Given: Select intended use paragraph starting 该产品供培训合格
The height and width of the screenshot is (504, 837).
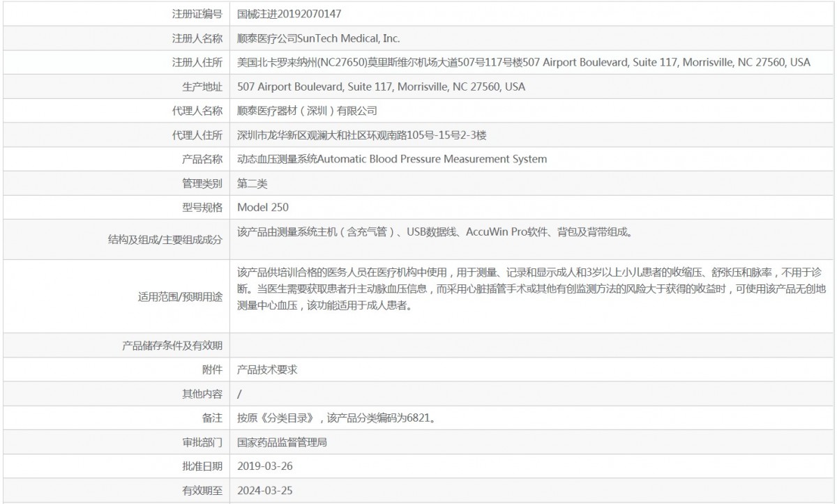Looking at the screenshot, I should point(531,288).
